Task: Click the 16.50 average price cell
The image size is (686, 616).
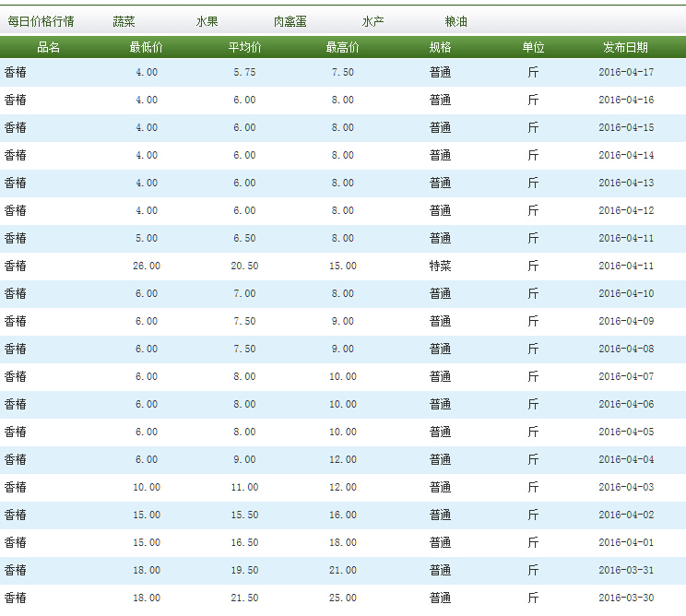Action: pyautogui.click(x=244, y=542)
